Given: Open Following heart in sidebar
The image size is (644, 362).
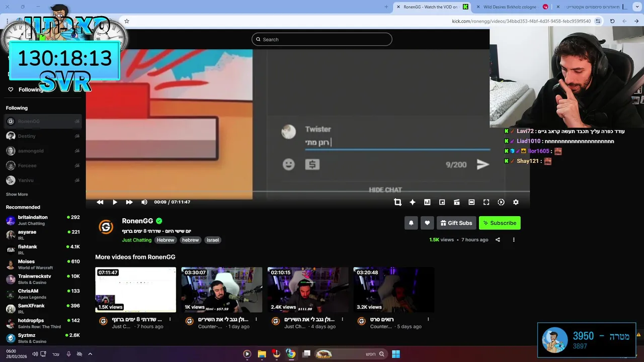Looking at the screenshot, I should pyautogui.click(x=11, y=89).
